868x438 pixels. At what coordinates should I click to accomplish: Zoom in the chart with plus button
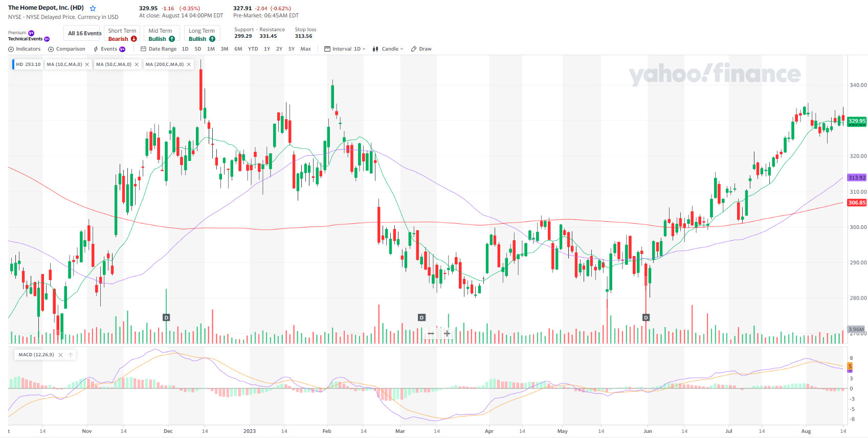pos(447,334)
